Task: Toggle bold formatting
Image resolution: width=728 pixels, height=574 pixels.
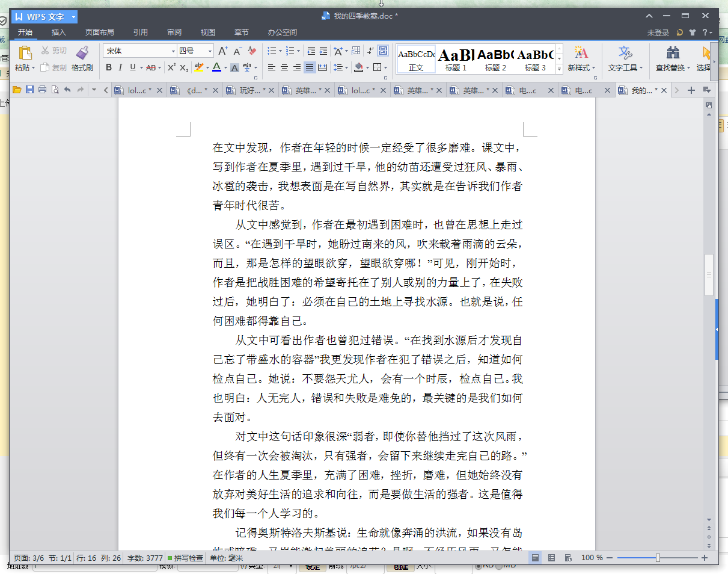Action: (109, 67)
